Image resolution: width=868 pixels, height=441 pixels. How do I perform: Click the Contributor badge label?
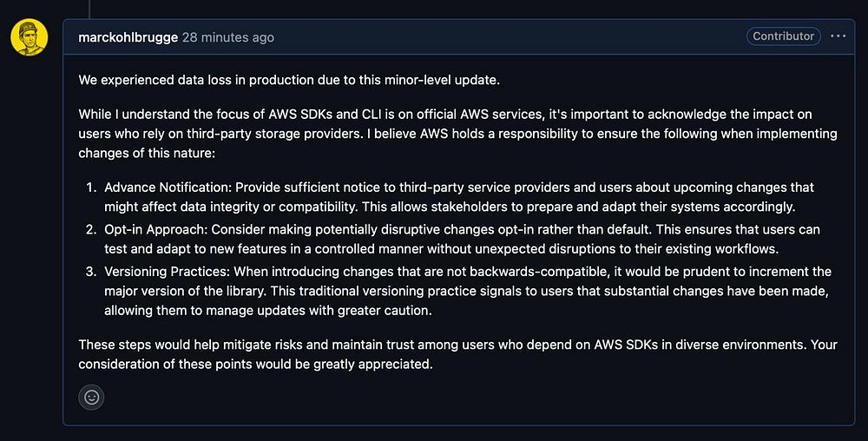[783, 36]
